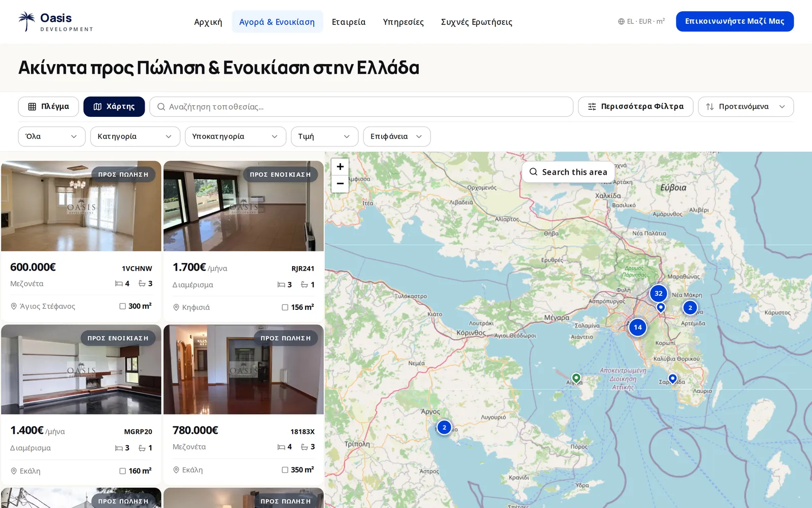Switch to Πλέγμα grid view

(x=48, y=107)
